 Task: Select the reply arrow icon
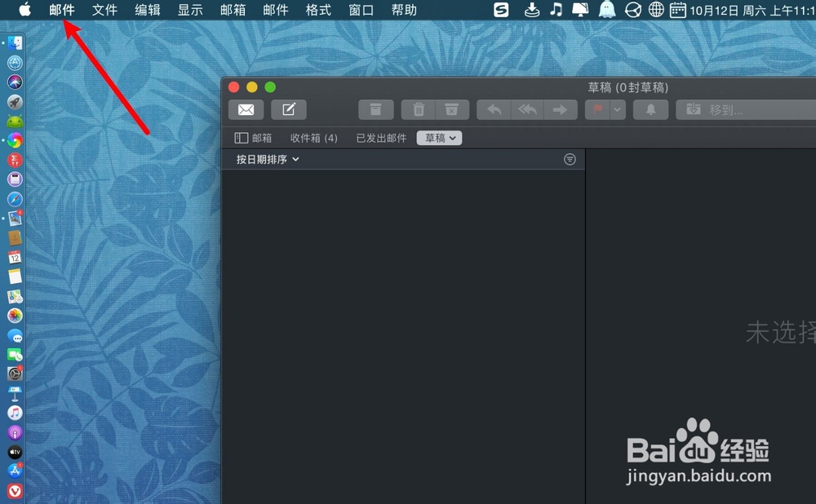coord(493,109)
